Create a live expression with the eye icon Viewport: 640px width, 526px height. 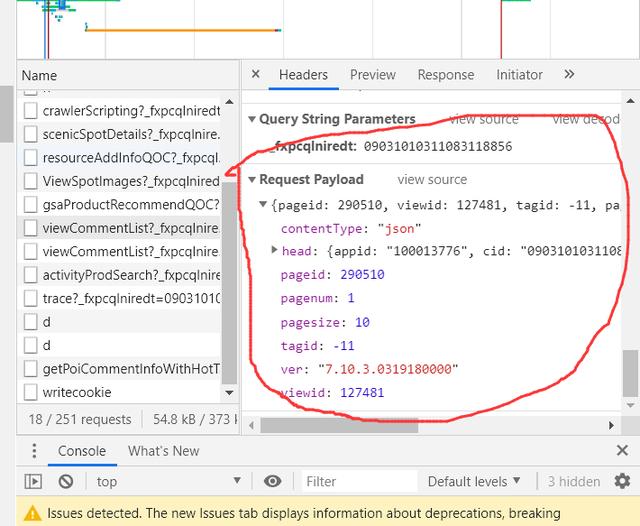(272, 482)
